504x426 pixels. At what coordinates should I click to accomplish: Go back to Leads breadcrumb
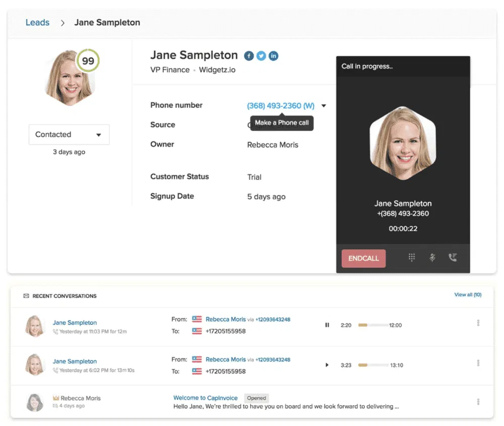[38, 23]
